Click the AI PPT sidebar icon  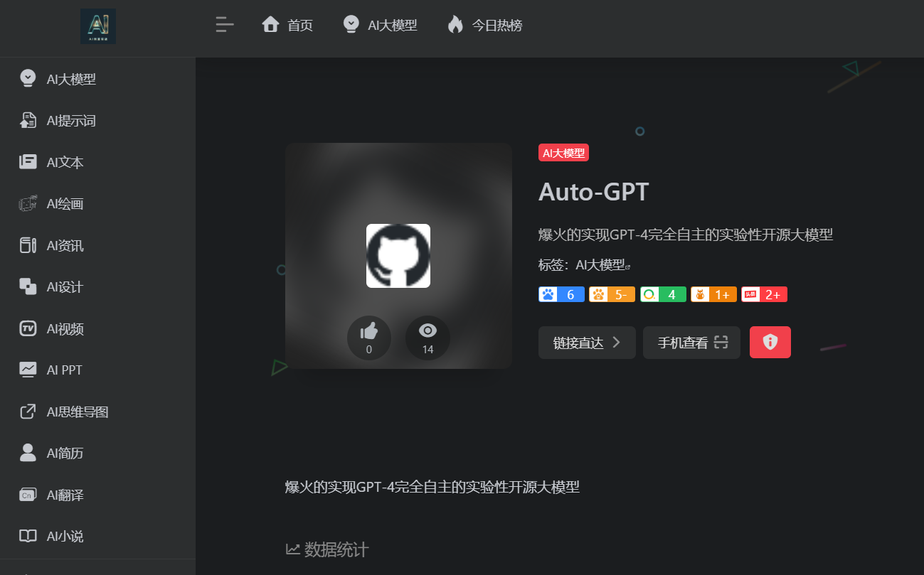27,370
